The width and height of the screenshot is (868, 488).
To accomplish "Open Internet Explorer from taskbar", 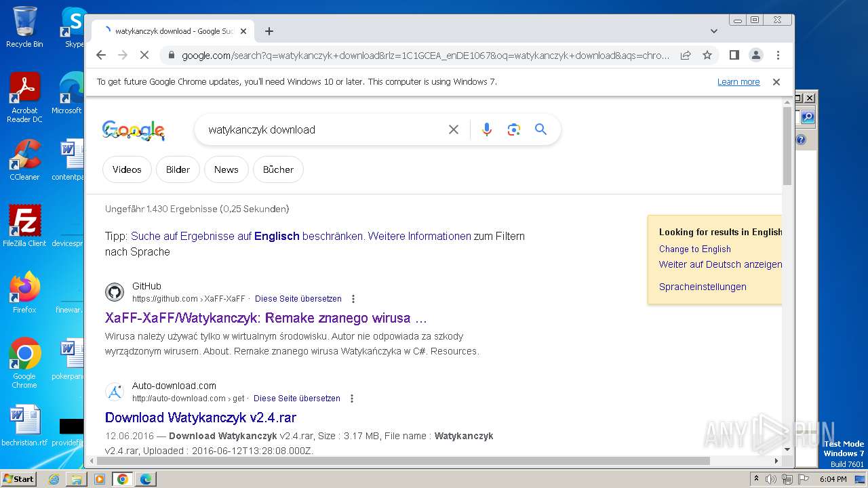I will click(54, 479).
